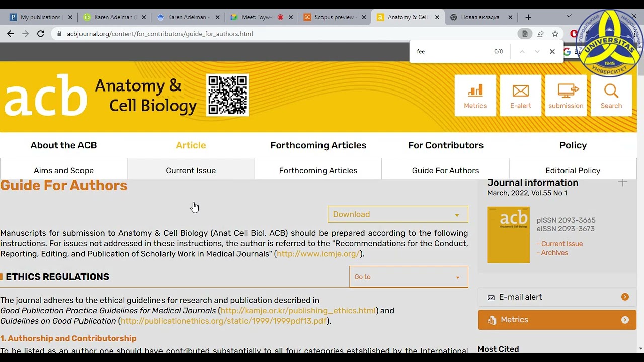644x362 pixels.
Task: Open a new browser tab with plus button
Action: [528, 17]
